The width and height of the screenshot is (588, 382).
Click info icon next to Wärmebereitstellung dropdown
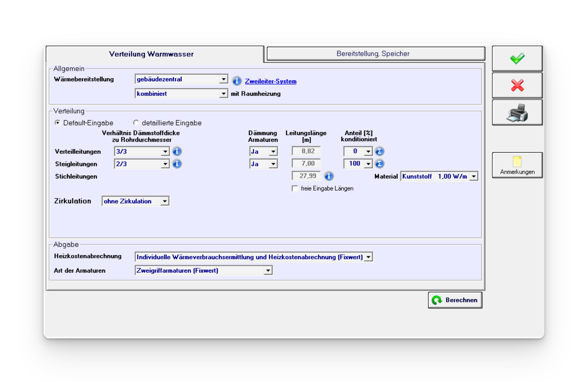(237, 81)
